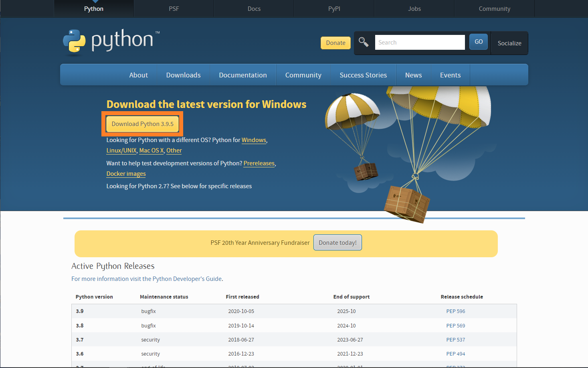Select the 3.9 version cell
Screen dimensions: 588x368
tap(80, 311)
